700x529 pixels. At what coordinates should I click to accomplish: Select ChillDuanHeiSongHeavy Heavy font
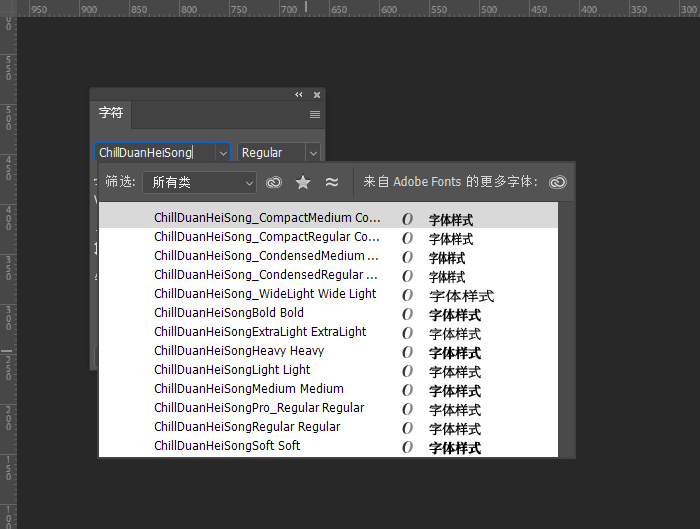(x=329, y=351)
